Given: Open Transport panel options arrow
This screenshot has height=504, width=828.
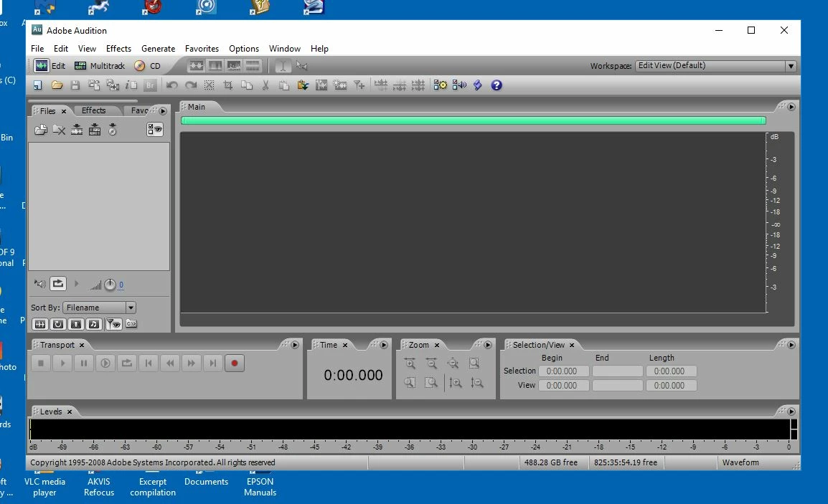Looking at the screenshot, I should [295, 345].
